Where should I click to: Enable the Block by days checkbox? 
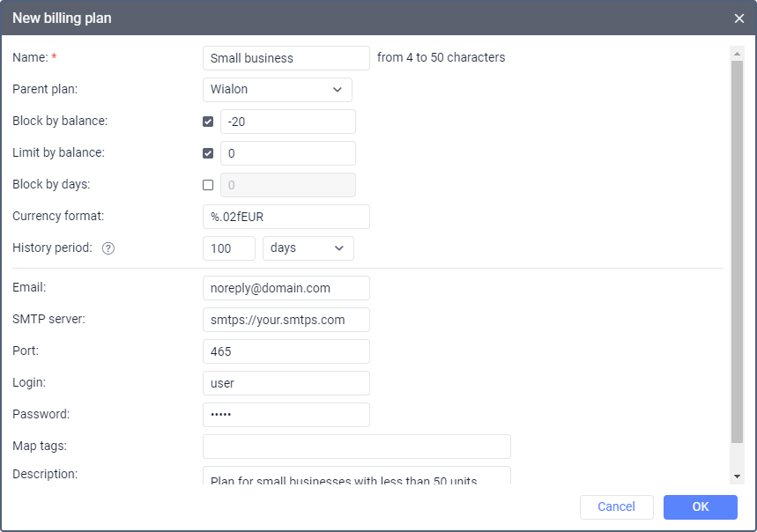(208, 185)
